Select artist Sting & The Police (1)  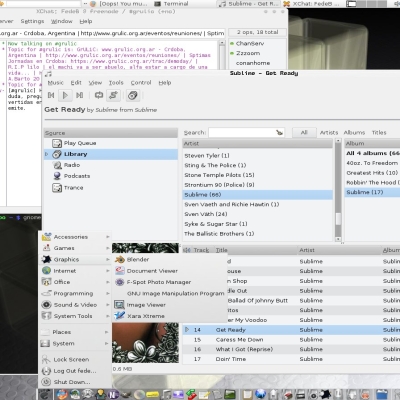click(258, 165)
